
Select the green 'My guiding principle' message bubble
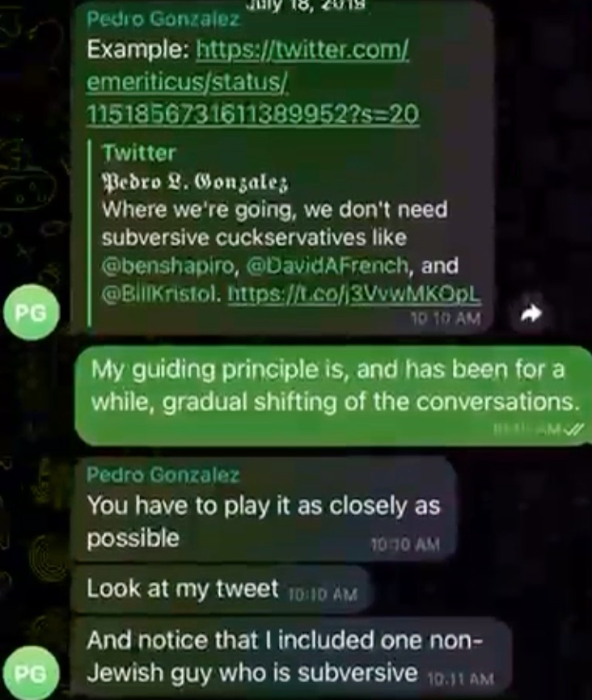pyautogui.click(x=334, y=395)
